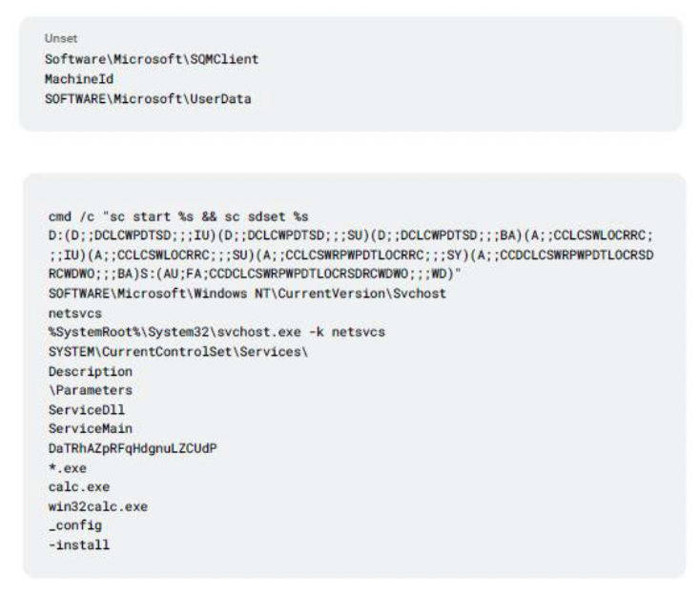Click the Software\Microsoft\SQMClient line
Viewport: 700px width, 596px height.
click(x=152, y=59)
